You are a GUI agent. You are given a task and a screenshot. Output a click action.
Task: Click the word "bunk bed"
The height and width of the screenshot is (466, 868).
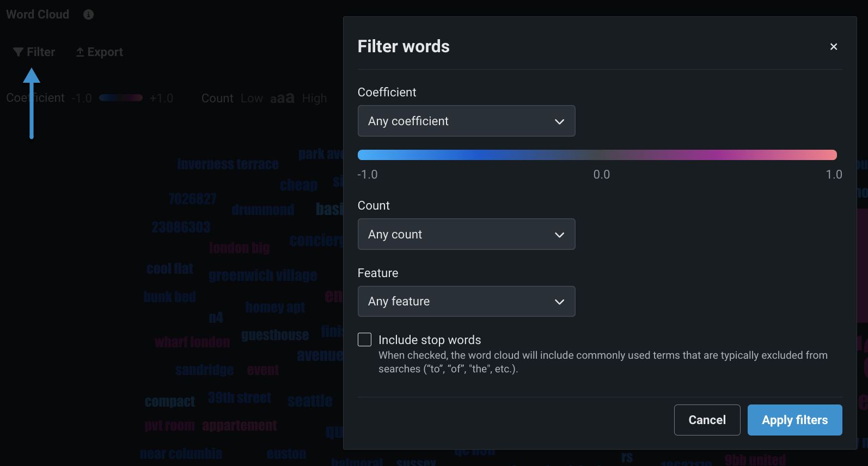pyautogui.click(x=169, y=297)
